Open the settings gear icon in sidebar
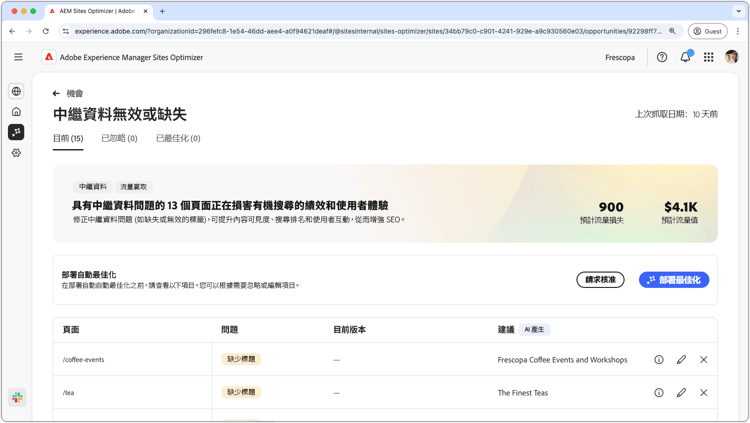The width and height of the screenshot is (750, 423). (x=16, y=153)
